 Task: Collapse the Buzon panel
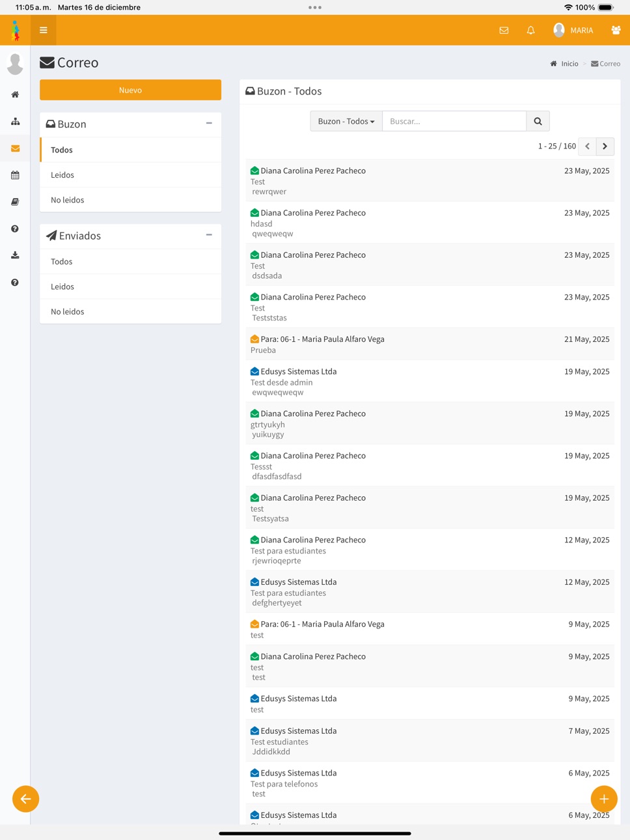tap(209, 123)
